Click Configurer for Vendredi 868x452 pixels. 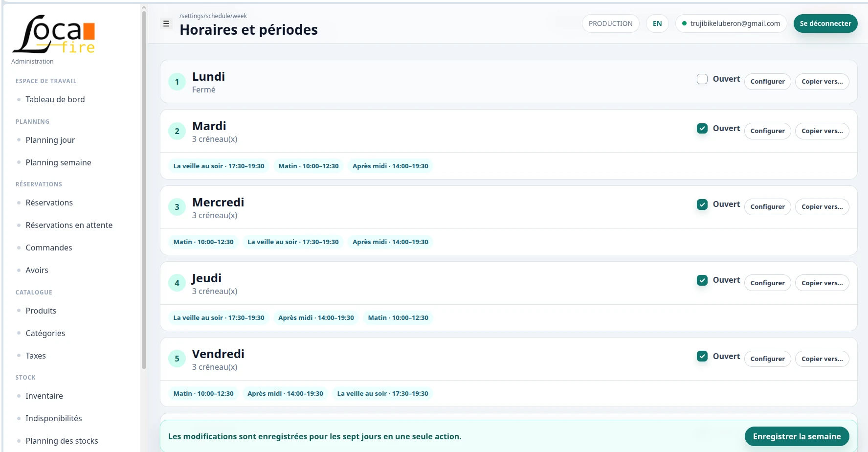(x=767, y=359)
